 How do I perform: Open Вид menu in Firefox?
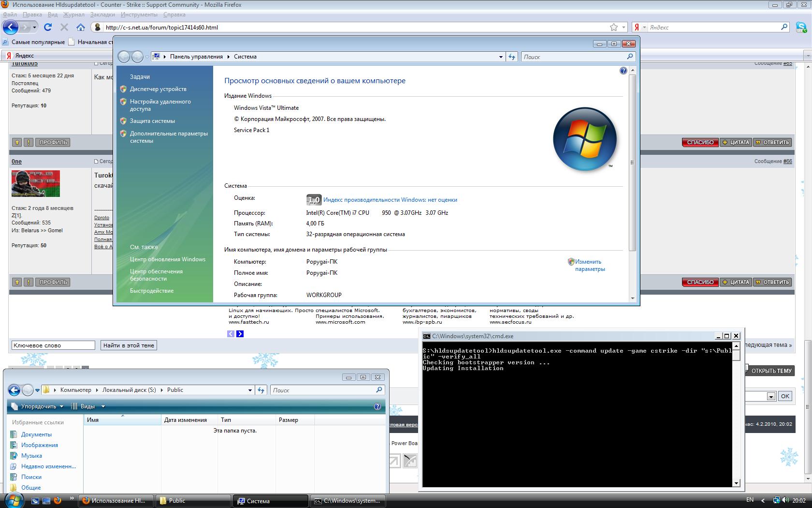click(x=52, y=15)
